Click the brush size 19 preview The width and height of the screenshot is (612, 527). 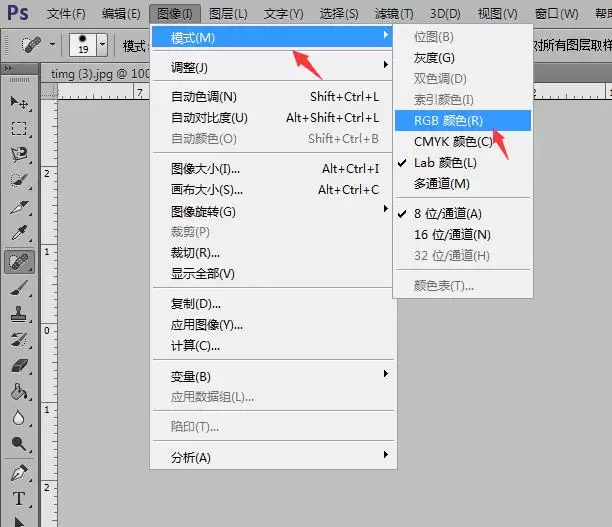tap(83, 45)
